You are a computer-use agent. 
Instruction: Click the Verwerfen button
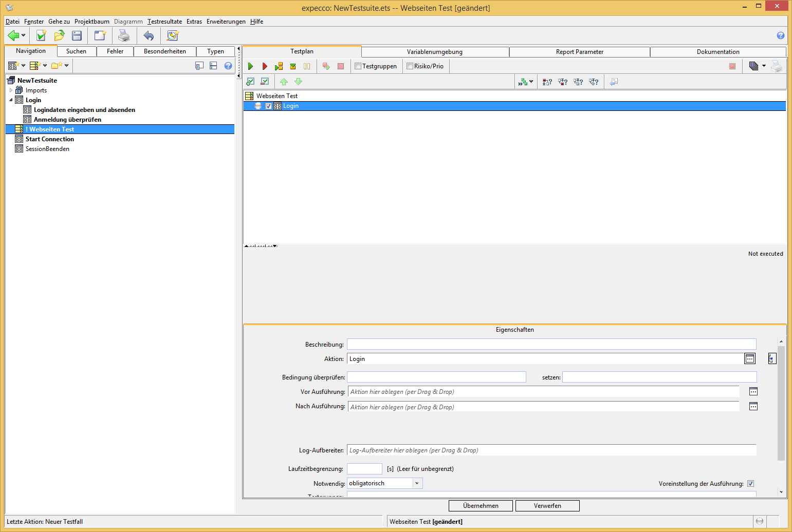547,506
